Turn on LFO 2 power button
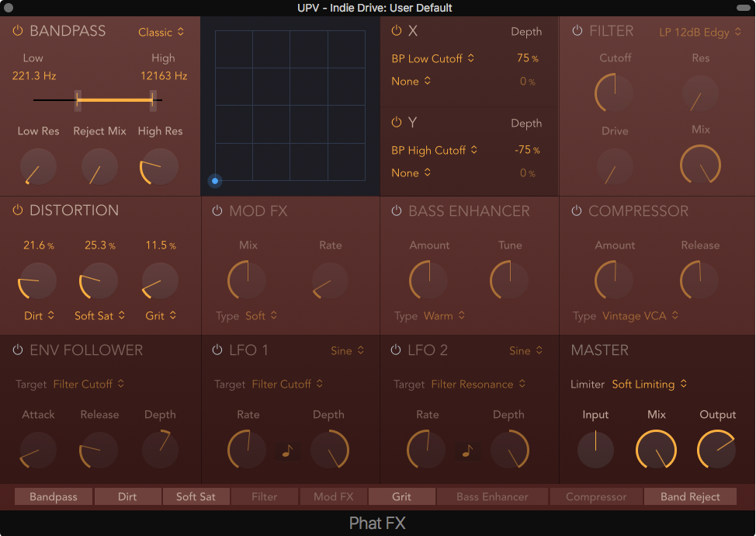This screenshot has height=536, width=756. pyautogui.click(x=396, y=350)
